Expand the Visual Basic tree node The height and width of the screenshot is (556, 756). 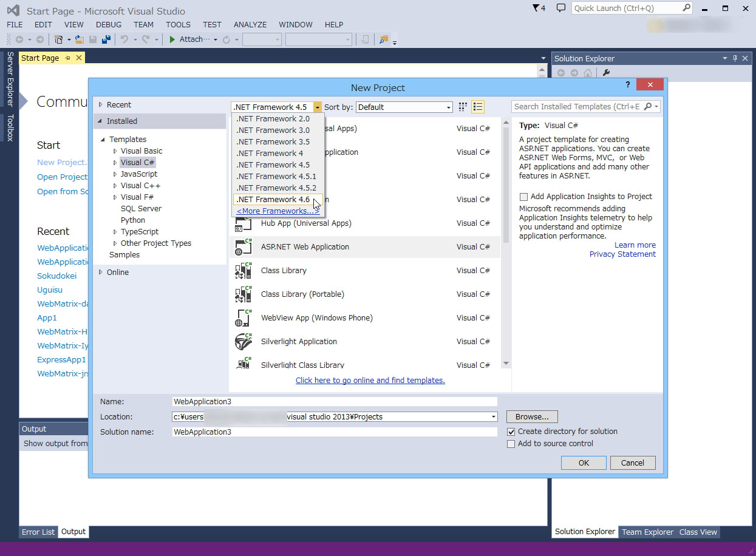(x=115, y=151)
